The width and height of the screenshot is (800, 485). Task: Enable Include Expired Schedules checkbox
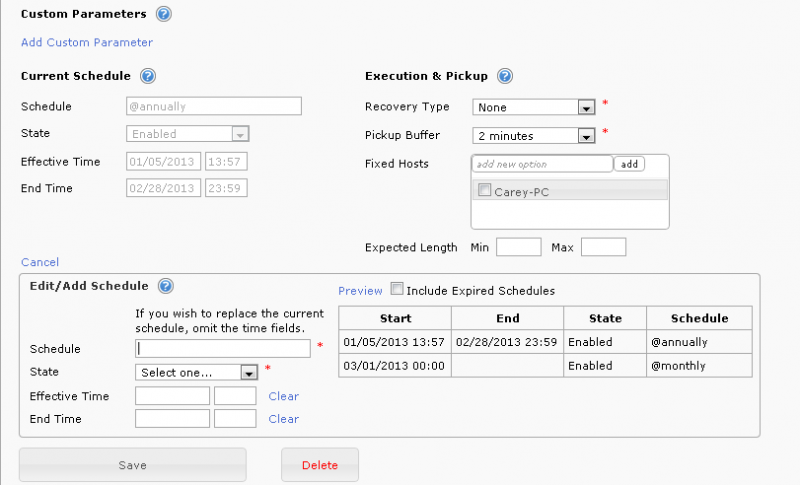point(397,289)
